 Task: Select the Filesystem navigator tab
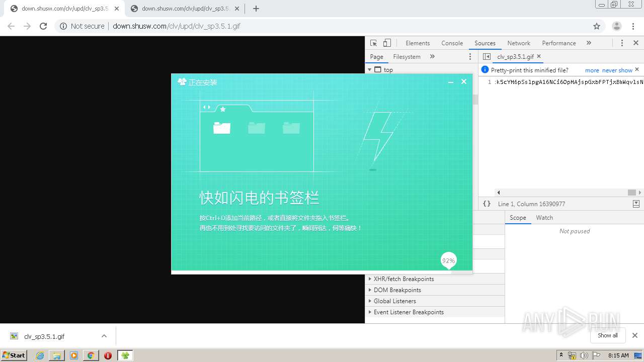pyautogui.click(x=407, y=57)
